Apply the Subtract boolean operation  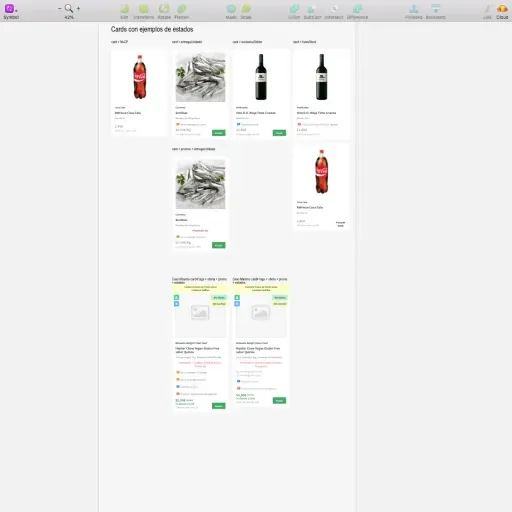point(312,9)
